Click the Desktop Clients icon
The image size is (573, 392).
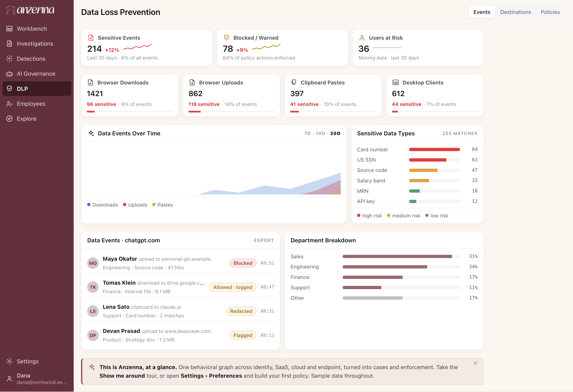point(396,83)
